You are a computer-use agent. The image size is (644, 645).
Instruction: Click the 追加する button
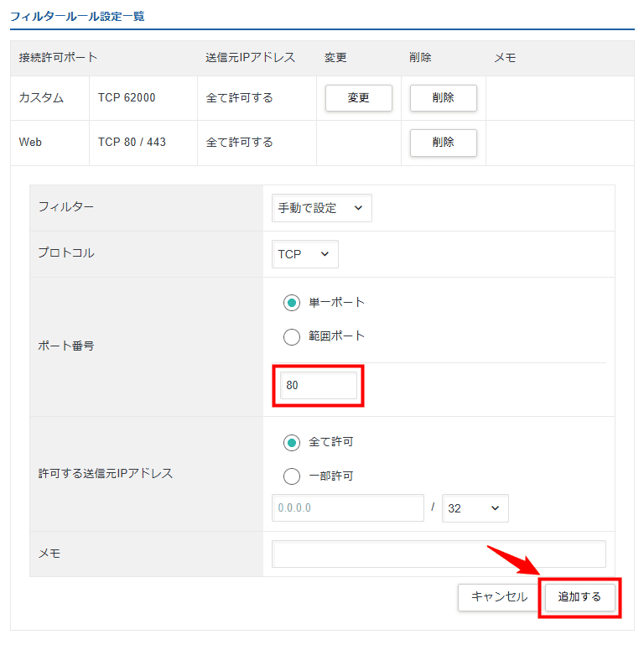579,597
